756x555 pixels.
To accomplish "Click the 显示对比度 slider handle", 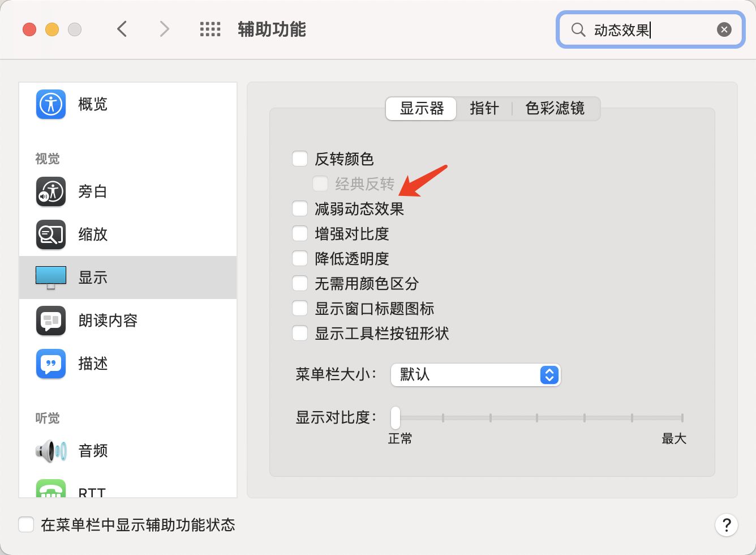I will pyautogui.click(x=396, y=418).
